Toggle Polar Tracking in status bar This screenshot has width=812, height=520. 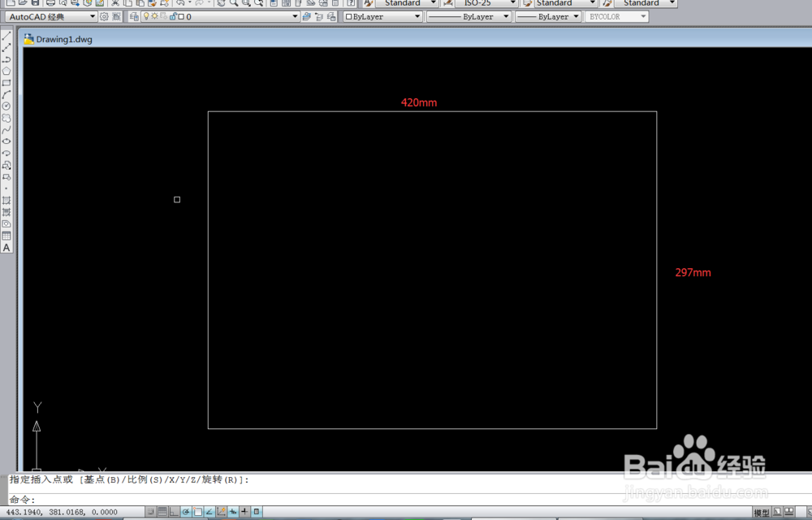[186, 512]
